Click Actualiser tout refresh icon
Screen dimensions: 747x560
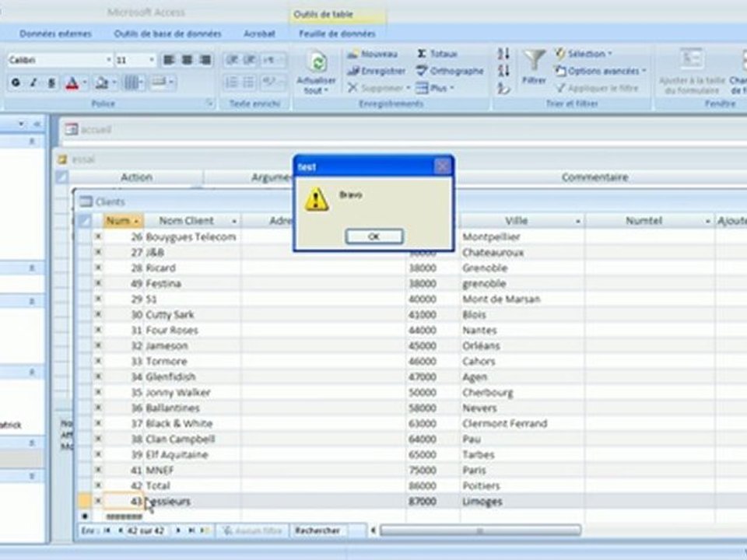[317, 62]
